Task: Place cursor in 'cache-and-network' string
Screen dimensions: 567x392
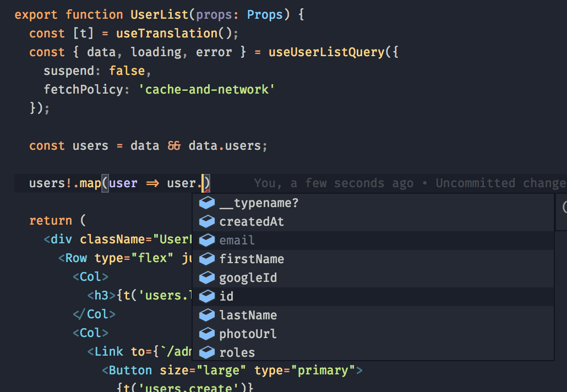Action: pos(209,90)
